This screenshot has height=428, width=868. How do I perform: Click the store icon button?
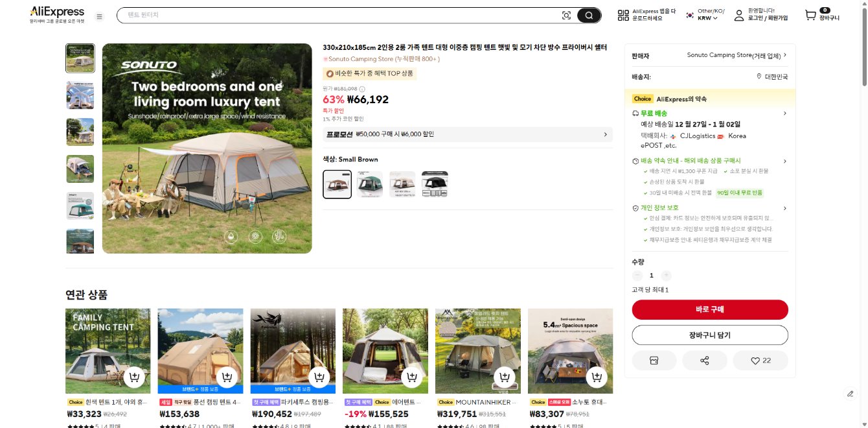pos(654,361)
